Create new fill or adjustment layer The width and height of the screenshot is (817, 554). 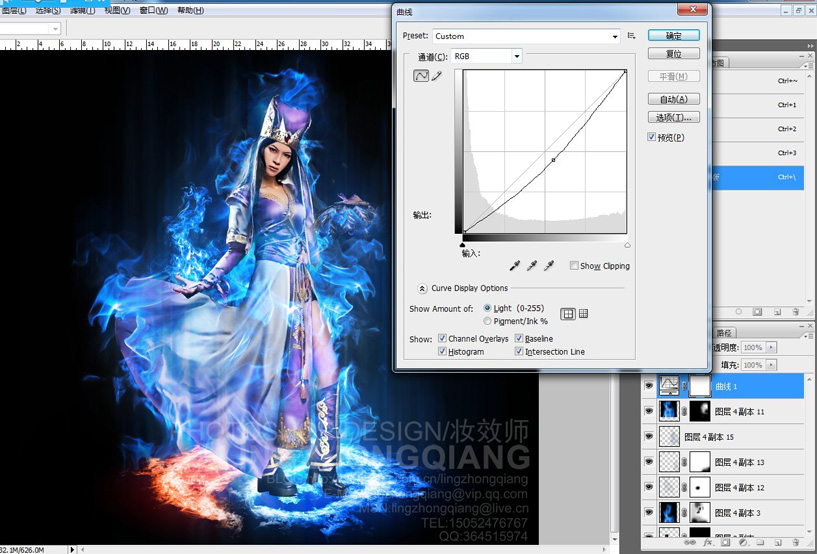click(742, 543)
